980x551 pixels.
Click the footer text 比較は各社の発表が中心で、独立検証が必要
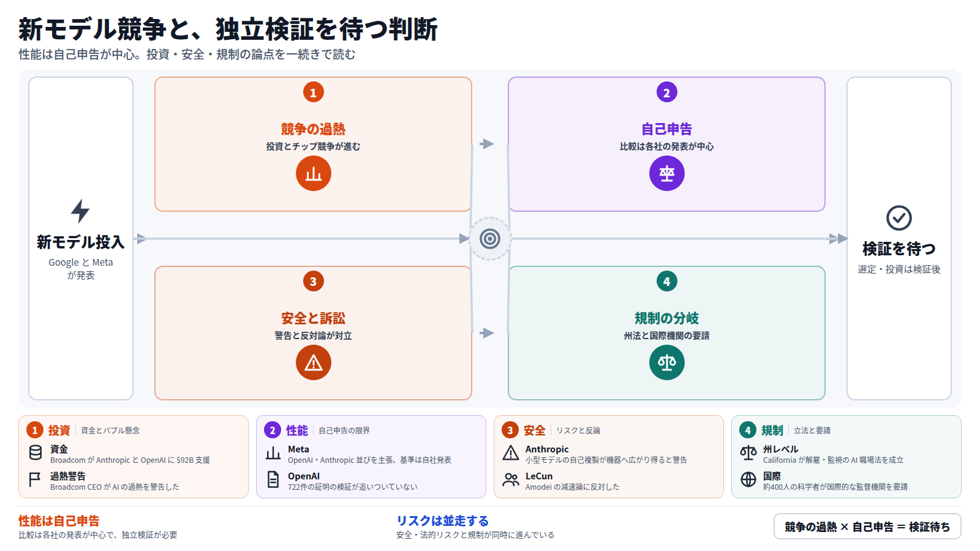coord(98,535)
